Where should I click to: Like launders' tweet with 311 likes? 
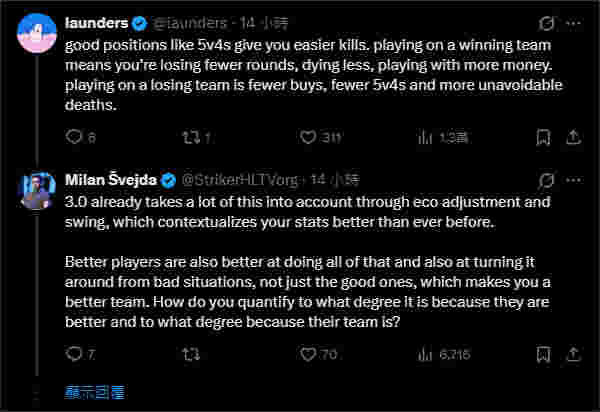click(310, 137)
